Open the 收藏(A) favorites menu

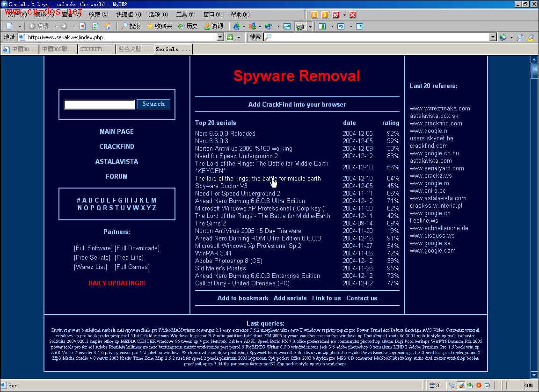[x=98, y=15]
